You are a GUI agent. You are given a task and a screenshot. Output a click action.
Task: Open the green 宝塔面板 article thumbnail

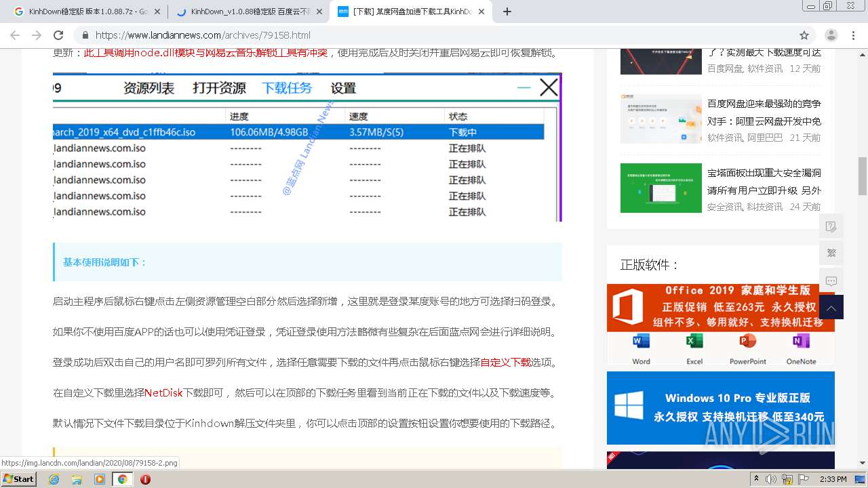pos(661,188)
